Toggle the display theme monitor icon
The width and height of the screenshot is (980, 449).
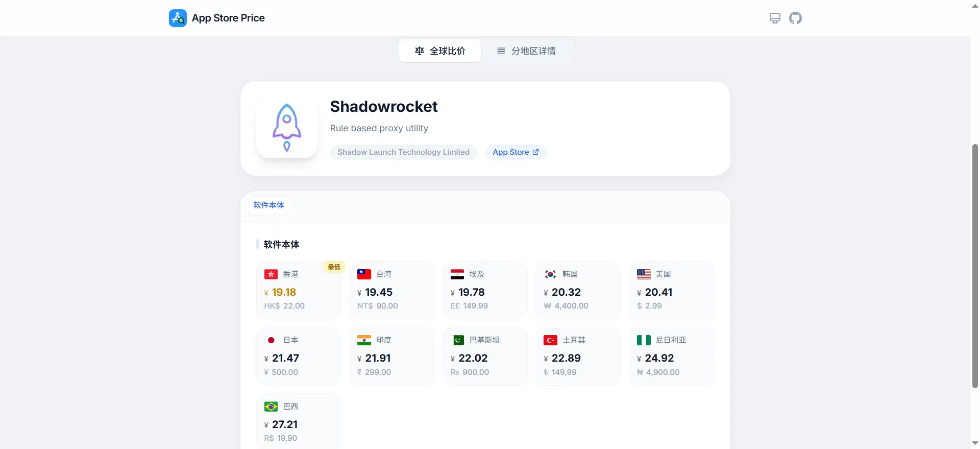click(775, 18)
